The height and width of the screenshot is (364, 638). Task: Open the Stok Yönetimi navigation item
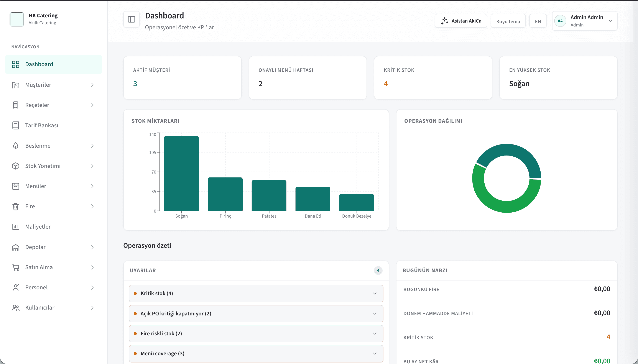tap(54, 166)
